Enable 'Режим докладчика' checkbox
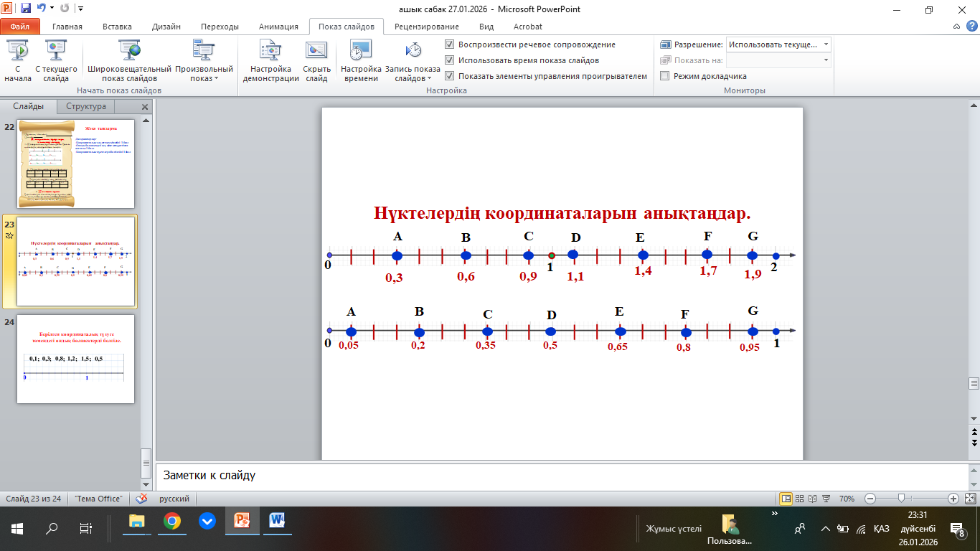 tap(665, 76)
